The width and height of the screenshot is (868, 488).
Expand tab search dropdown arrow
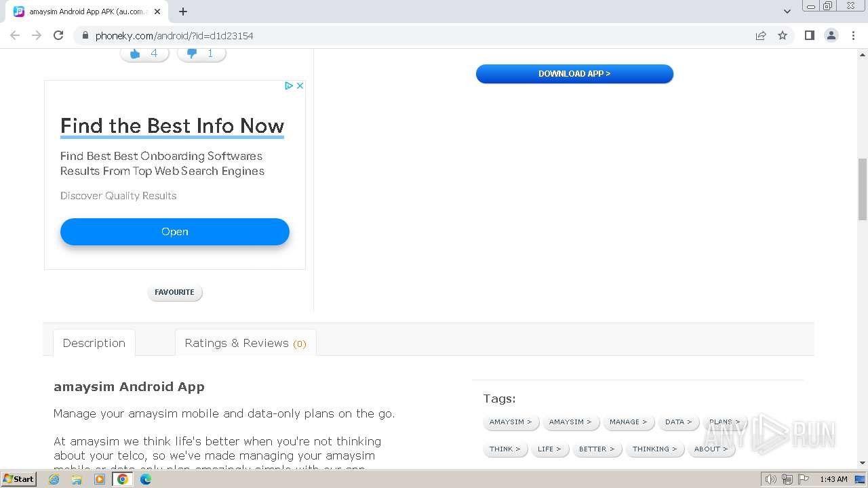787,12
